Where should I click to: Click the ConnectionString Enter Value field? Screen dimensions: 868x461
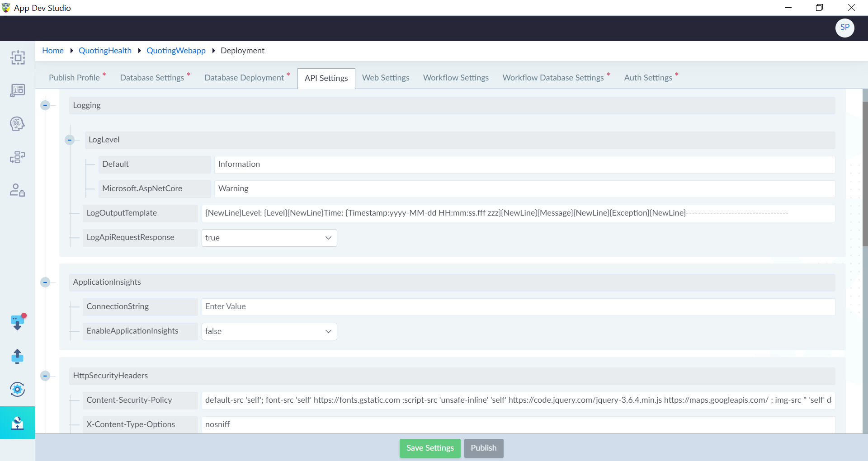pos(518,307)
